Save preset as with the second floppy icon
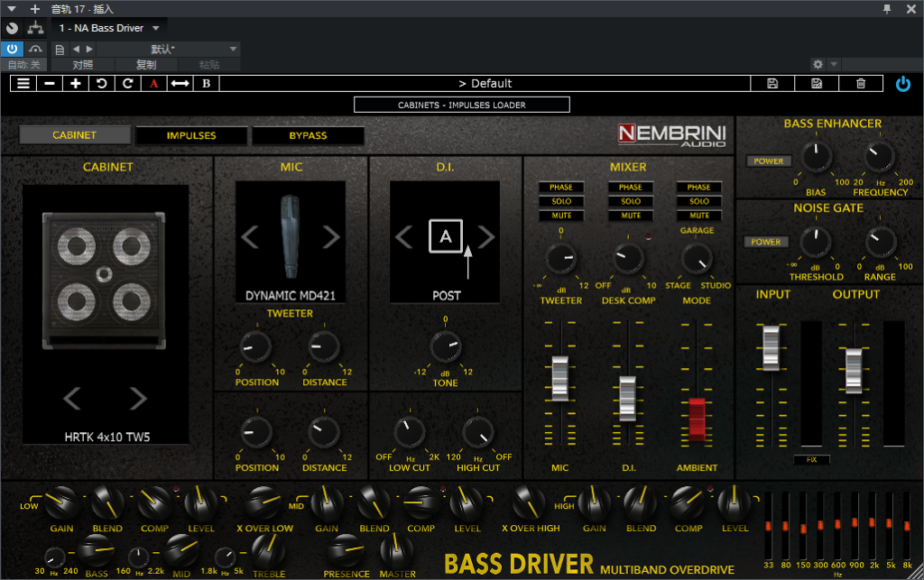This screenshot has width=924, height=580. pos(816,84)
